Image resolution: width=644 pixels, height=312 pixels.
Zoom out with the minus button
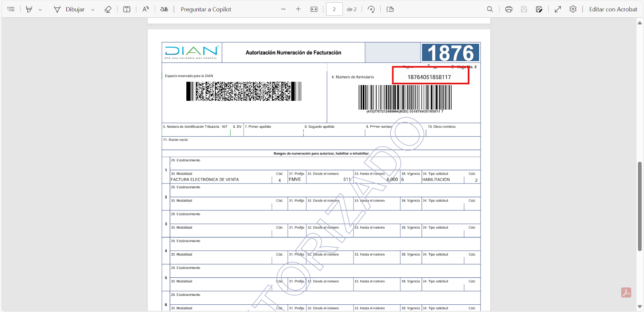(283, 9)
